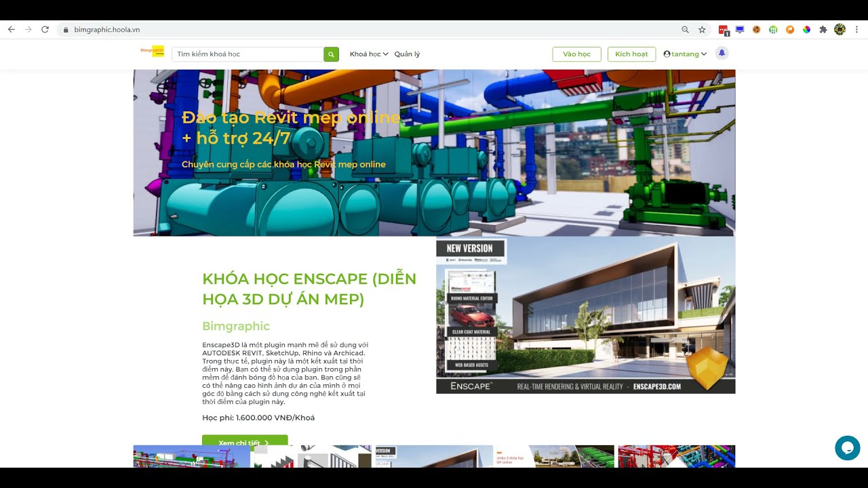Open the cookie extension icon
Image resolution: width=868 pixels, height=488 pixels.
[756, 30]
